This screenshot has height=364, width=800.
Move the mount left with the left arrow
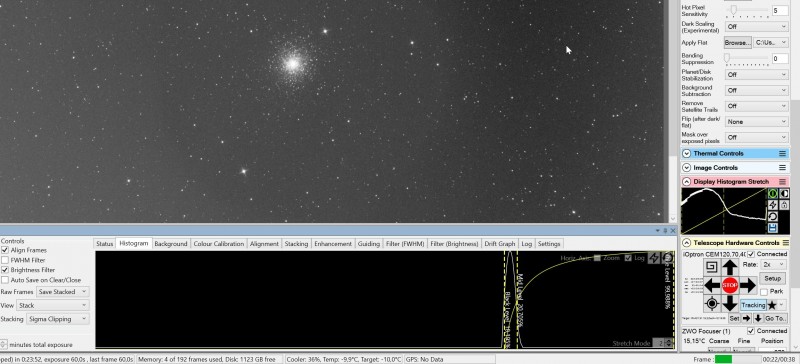(712, 285)
